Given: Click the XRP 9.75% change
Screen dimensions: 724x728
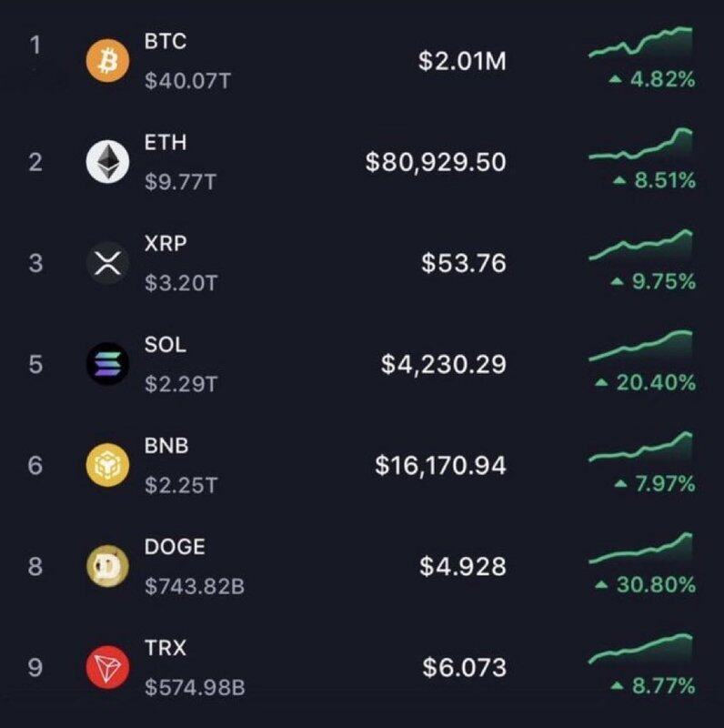Looking at the screenshot, I should 653,282.
